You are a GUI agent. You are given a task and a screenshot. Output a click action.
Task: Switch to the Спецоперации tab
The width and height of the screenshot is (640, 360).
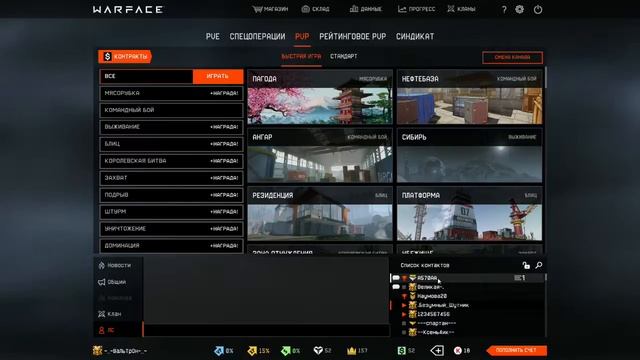[258, 36]
